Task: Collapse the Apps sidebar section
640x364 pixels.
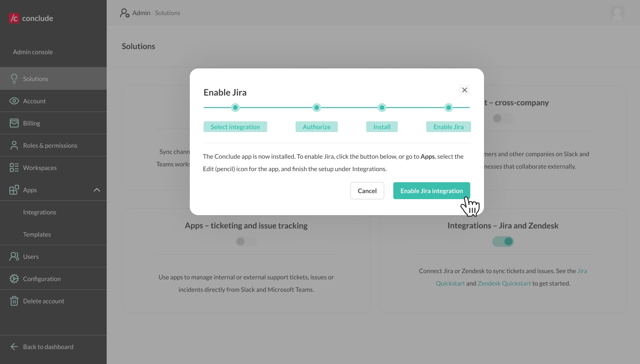Action: coord(97,190)
